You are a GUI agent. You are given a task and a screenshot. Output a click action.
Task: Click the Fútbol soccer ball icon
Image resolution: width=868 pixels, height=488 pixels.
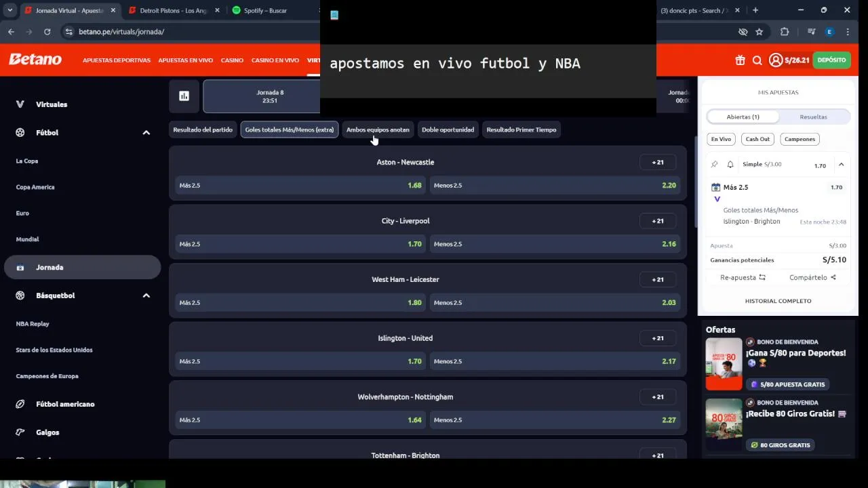coord(20,133)
